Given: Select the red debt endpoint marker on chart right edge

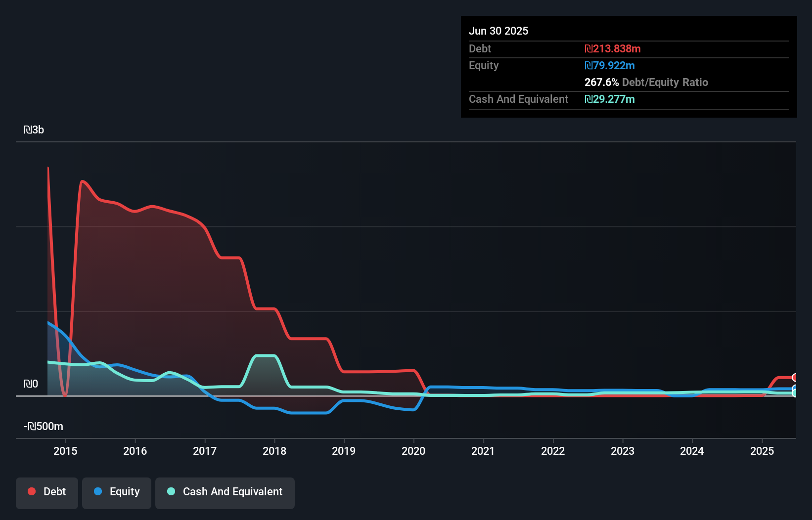Looking at the screenshot, I should point(795,377).
